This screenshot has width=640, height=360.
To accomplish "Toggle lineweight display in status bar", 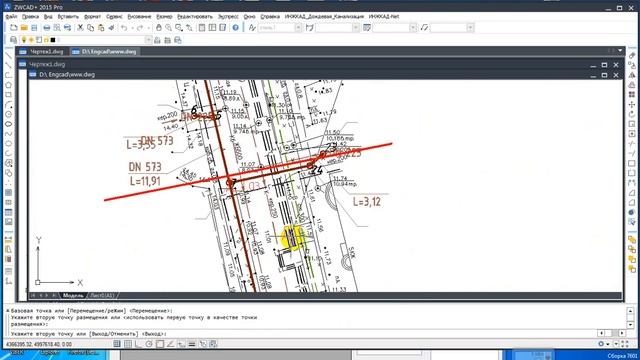I will 192,344.
